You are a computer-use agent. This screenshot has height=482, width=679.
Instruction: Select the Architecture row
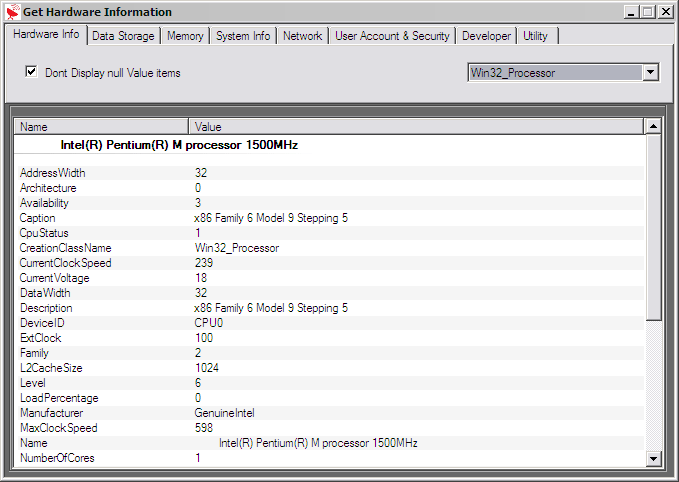pos(329,188)
